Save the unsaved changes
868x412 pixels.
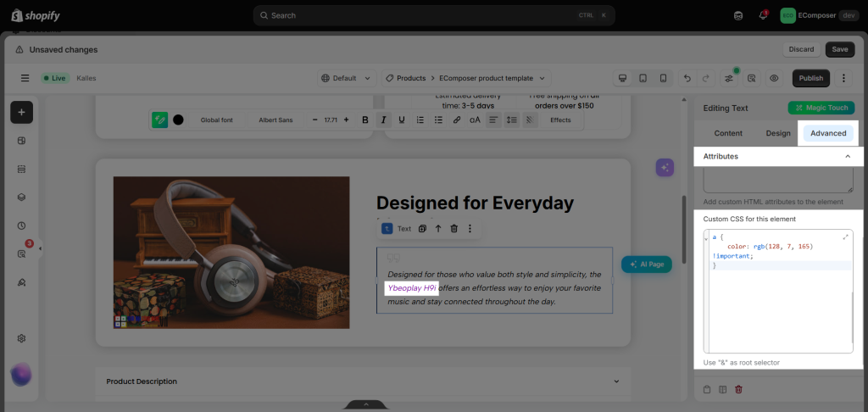[840, 49]
